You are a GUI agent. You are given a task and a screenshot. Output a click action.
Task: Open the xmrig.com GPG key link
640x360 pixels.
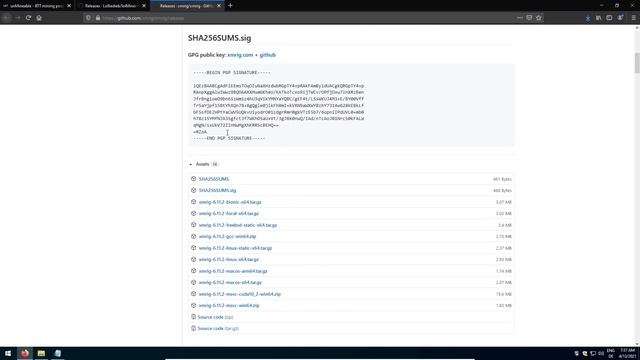240,55
